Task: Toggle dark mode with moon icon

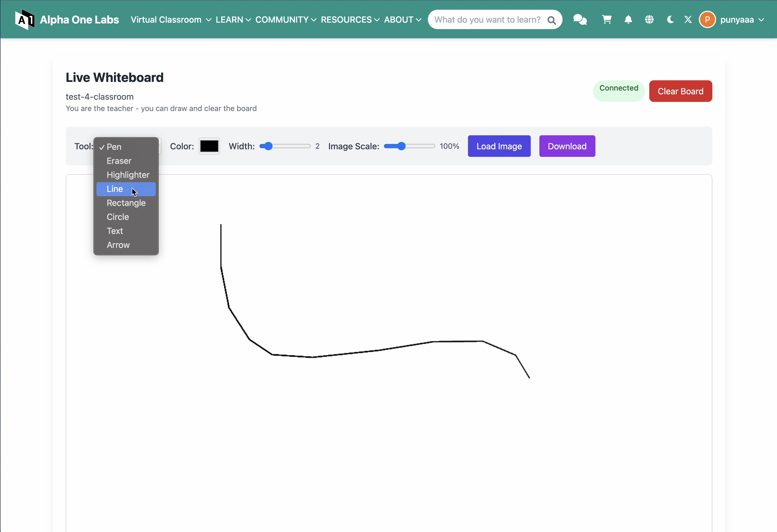Action: (670, 20)
